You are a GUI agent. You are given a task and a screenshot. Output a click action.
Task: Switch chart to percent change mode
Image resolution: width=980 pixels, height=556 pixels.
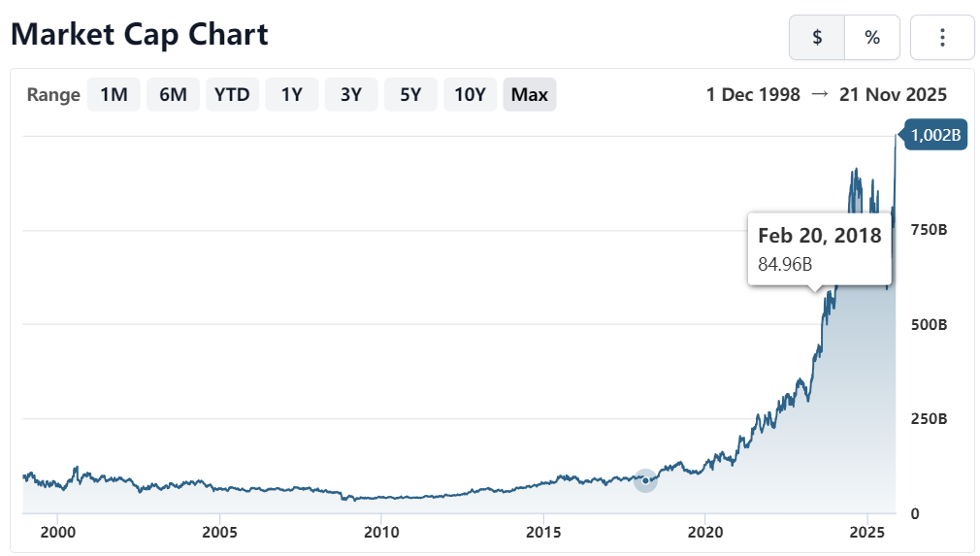coord(872,38)
